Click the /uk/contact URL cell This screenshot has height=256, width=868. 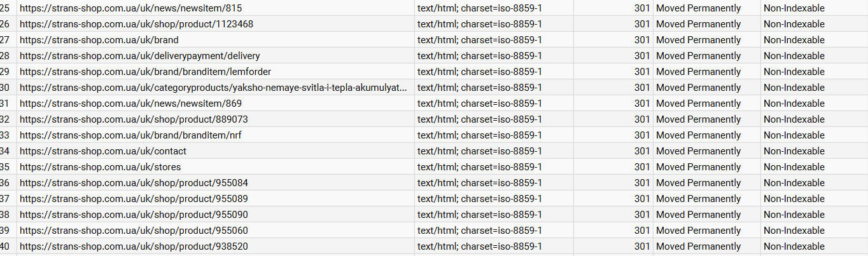coord(103,151)
